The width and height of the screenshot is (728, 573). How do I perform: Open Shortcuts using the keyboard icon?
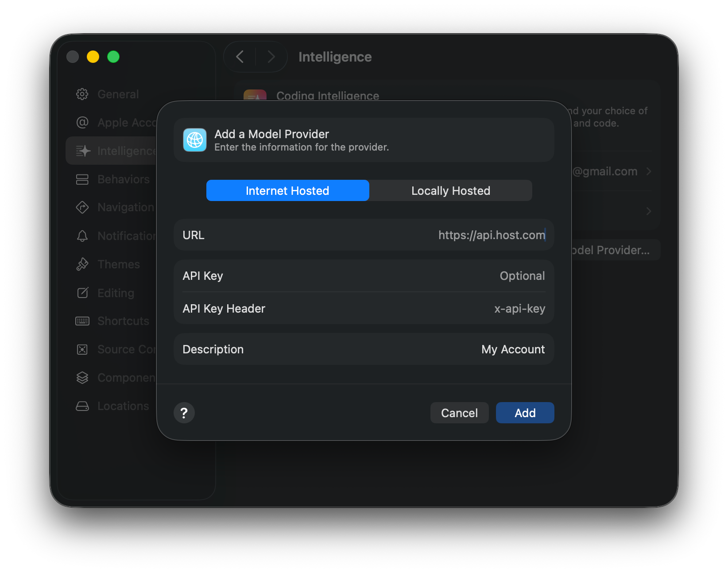pos(82,321)
